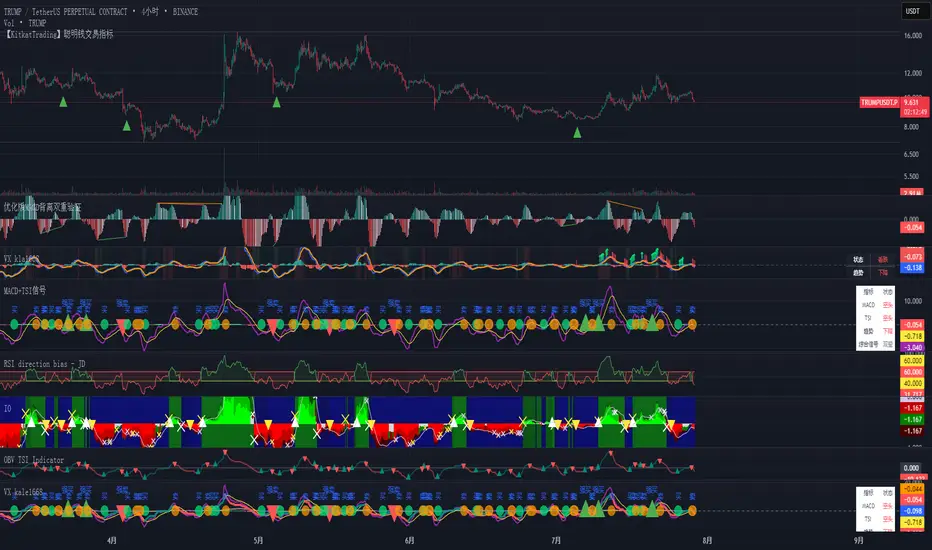The image size is (932, 550).
Task: Select the IO indicator legend
Action: point(7,409)
